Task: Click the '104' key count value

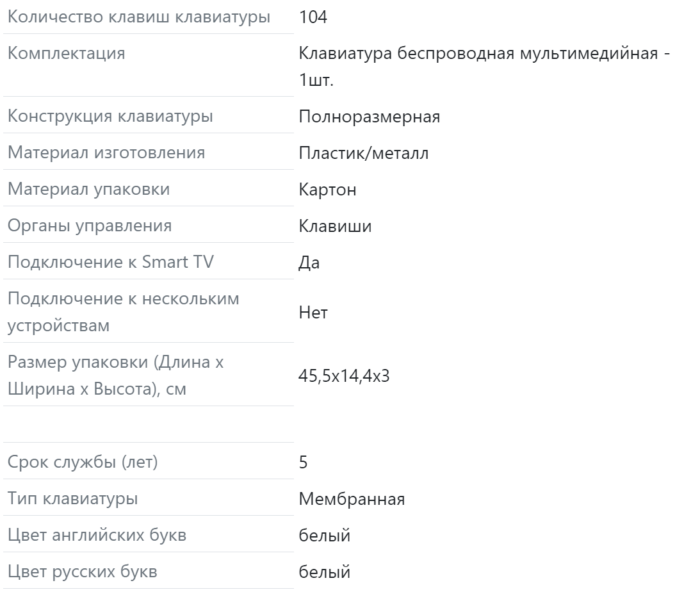Action: click(x=313, y=17)
